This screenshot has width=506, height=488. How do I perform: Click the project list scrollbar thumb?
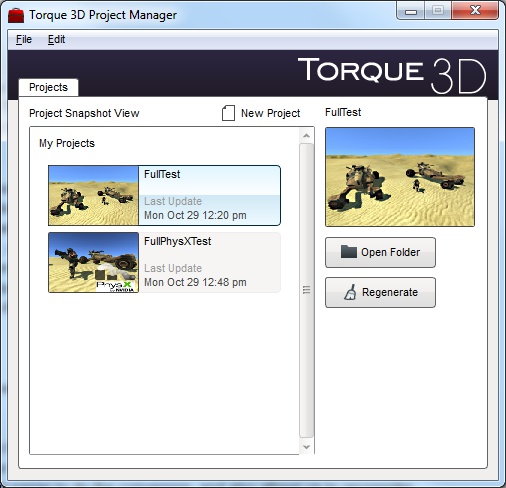(306, 290)
